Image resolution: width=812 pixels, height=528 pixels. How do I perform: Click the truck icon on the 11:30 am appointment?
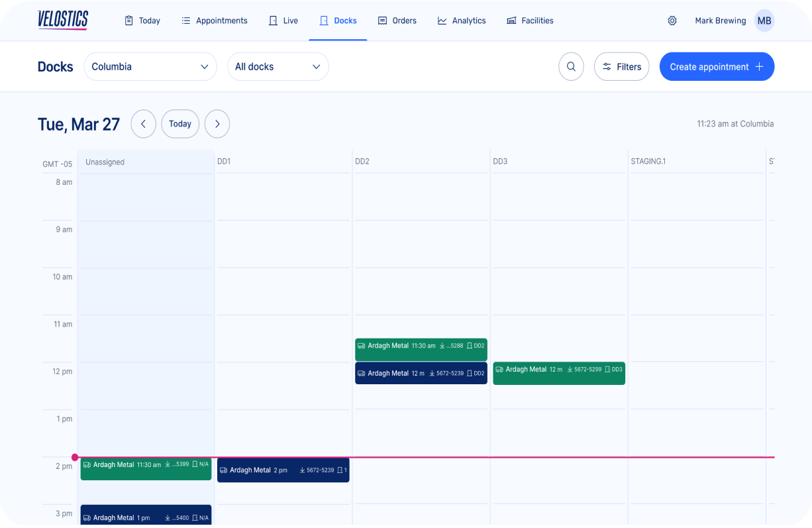point(361,345)
